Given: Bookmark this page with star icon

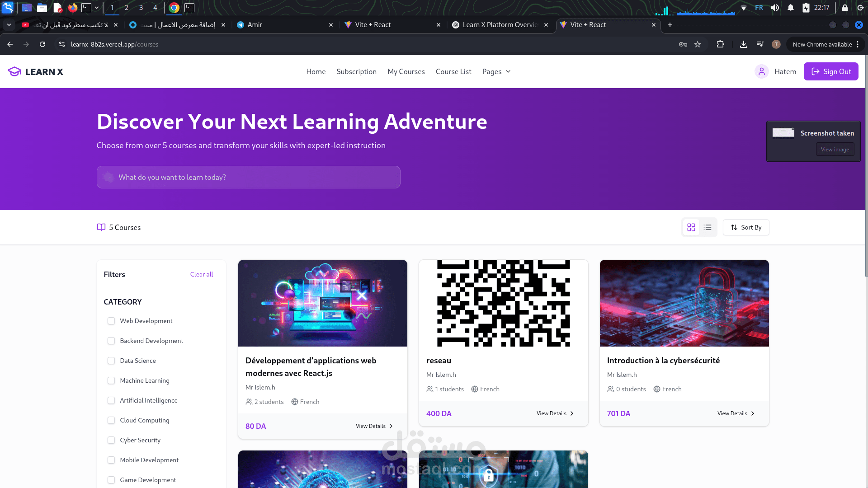Looking at the screenshot, I should [698, 44].
